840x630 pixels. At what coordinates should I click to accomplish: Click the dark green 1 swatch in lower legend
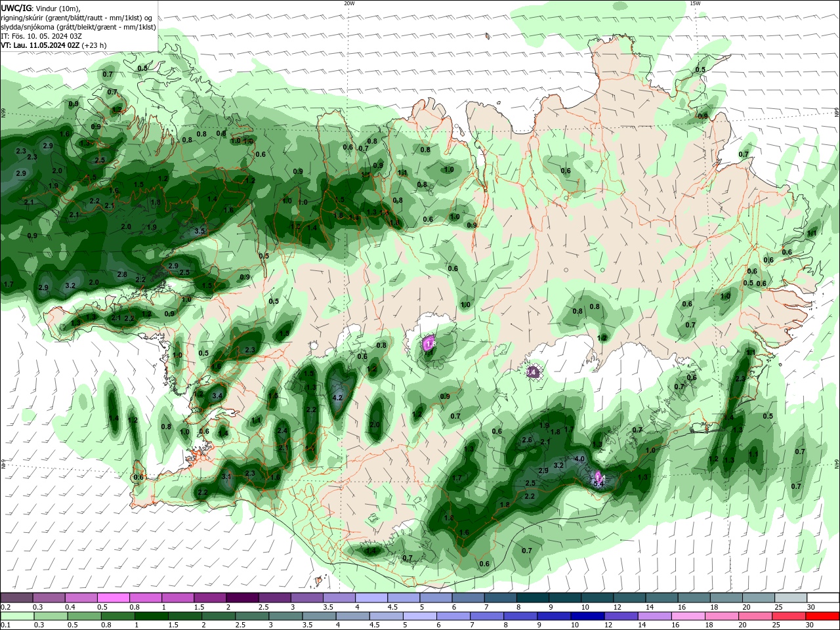coord(152,616)
